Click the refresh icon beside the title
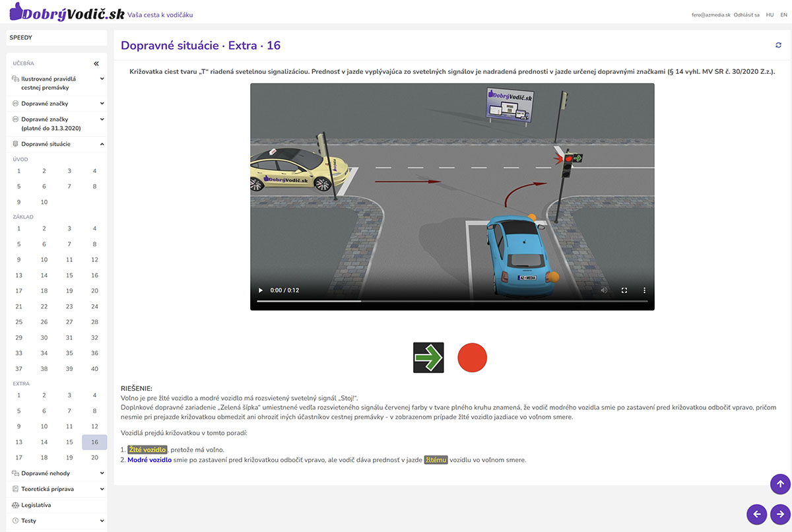792x532 pixels. pyautogui.click(x=778, y=46)
